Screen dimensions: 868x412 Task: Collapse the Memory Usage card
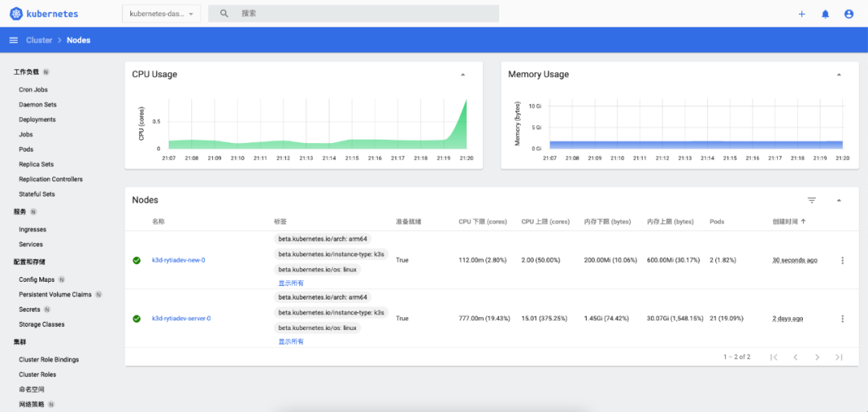[838, 74]
